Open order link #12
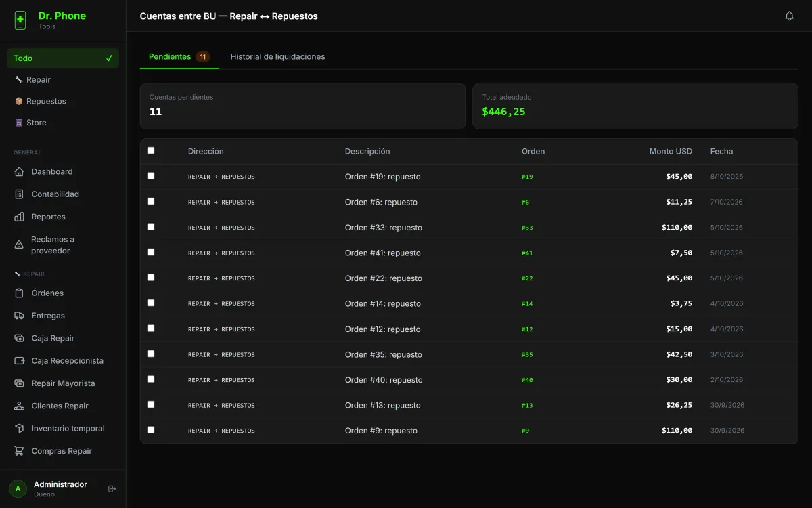 coord(527,329)
